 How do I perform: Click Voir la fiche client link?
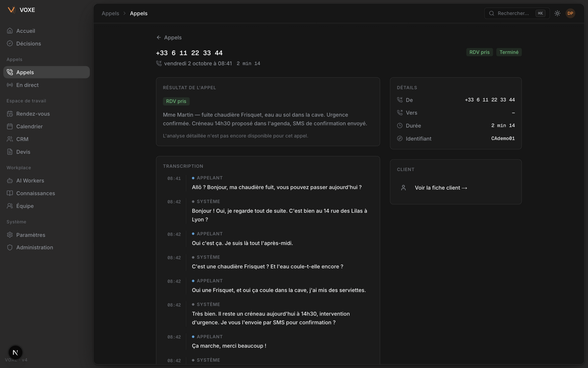click(x=441, y=188)
